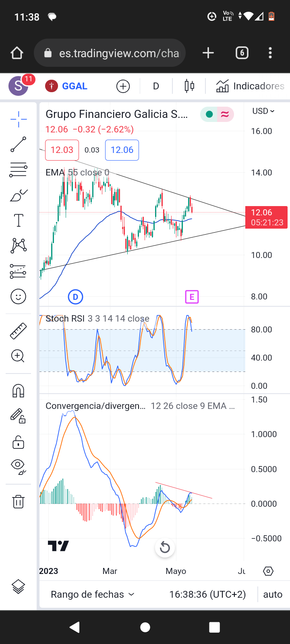Viewport: 290px width, 644px height.
Task: Select the crosshair cursor tool
Action: [19, 119]
